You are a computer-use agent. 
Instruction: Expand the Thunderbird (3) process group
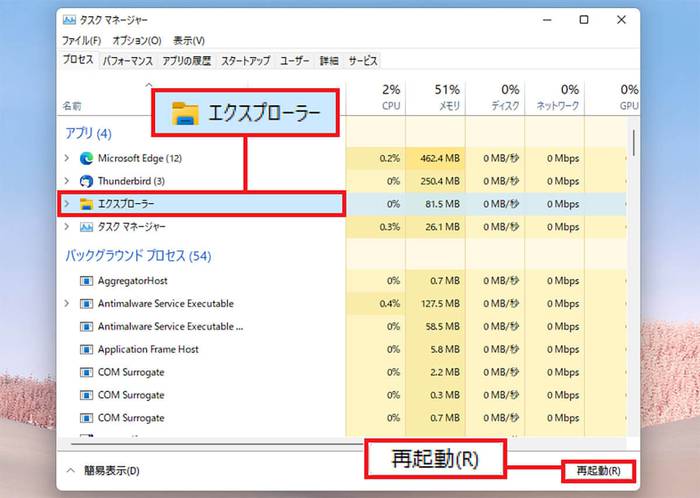[x=67, y=181]
